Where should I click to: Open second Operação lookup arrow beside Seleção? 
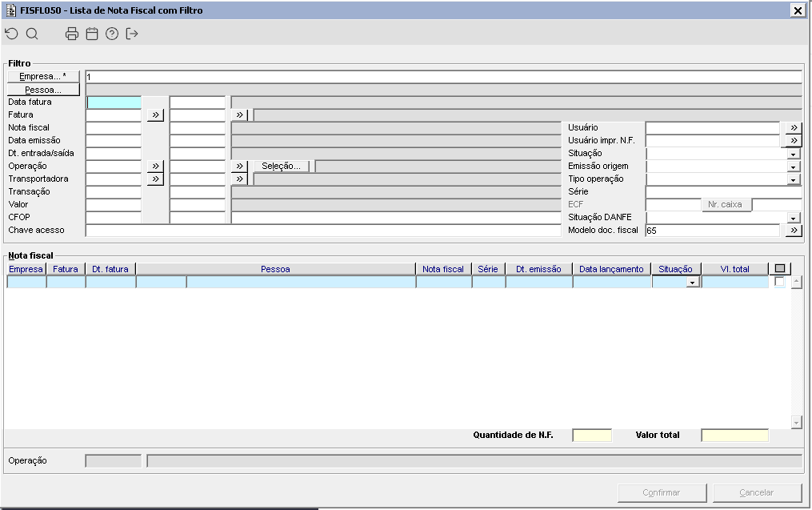(x=239, y=166)
